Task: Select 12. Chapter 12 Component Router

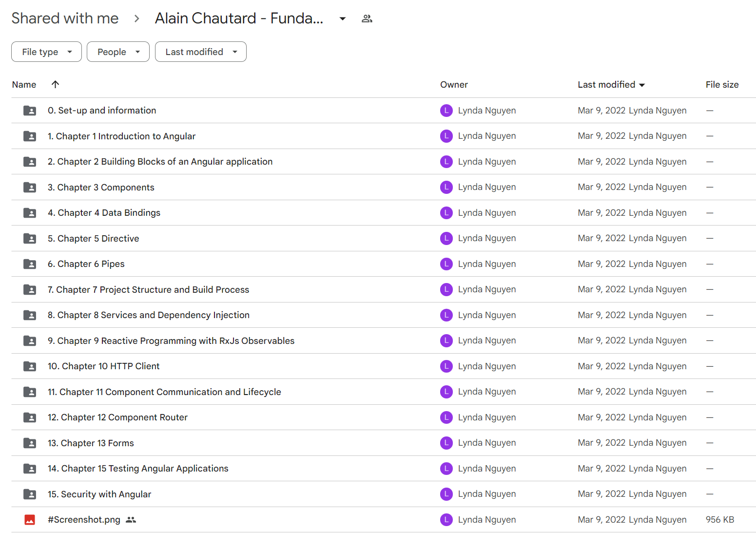Action: click(117, 417)
